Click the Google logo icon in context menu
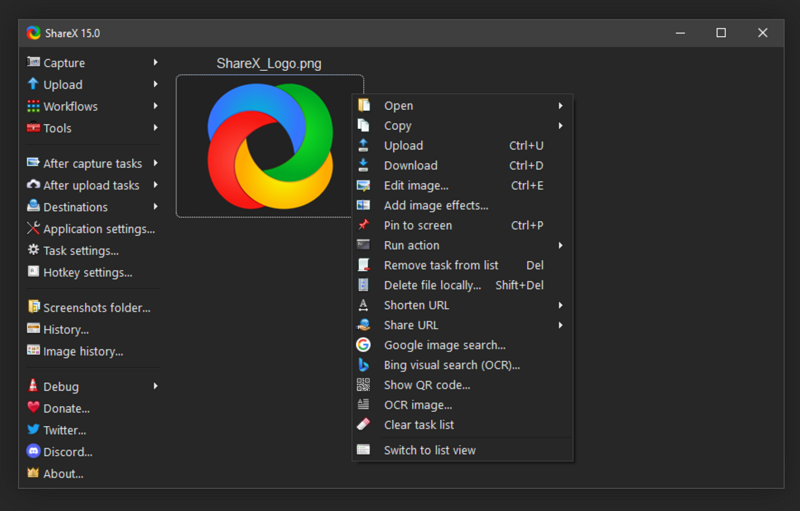 (363, 345)
